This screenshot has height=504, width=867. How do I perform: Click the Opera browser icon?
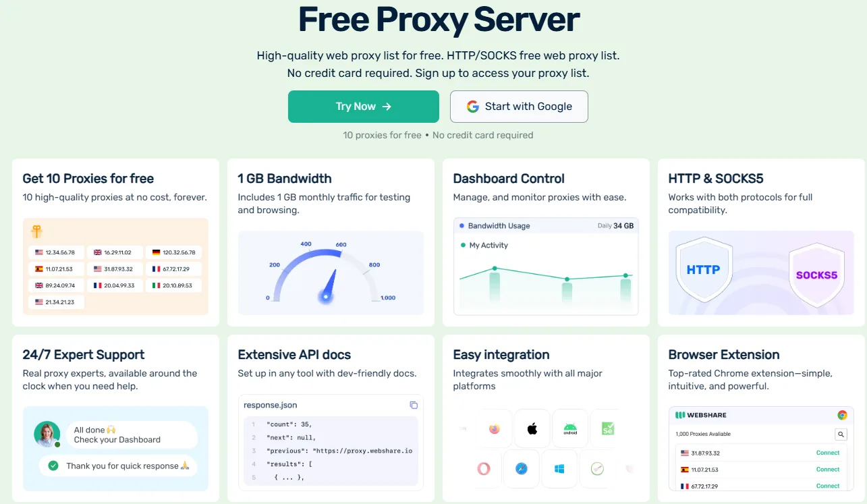pyautogui.click(x=483, y=468)
